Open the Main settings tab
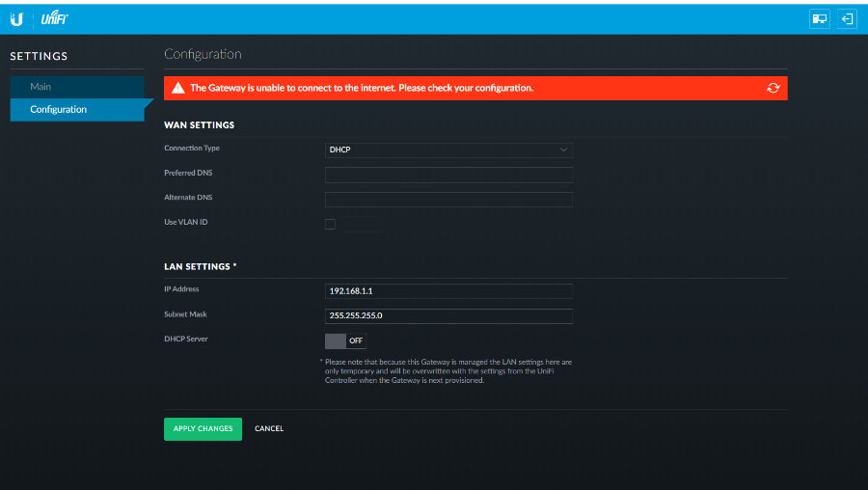This screenshot has height=490, width=868. coord(77,87)
